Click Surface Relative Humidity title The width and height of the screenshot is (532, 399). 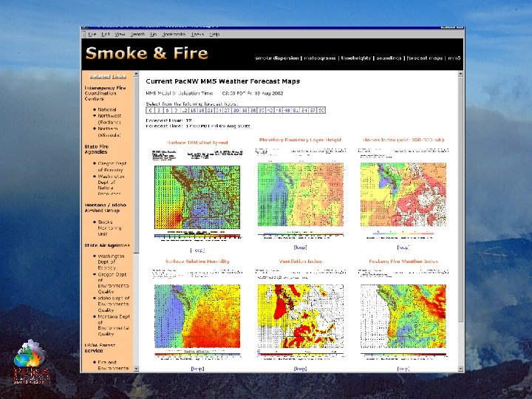tap(197, 262)
